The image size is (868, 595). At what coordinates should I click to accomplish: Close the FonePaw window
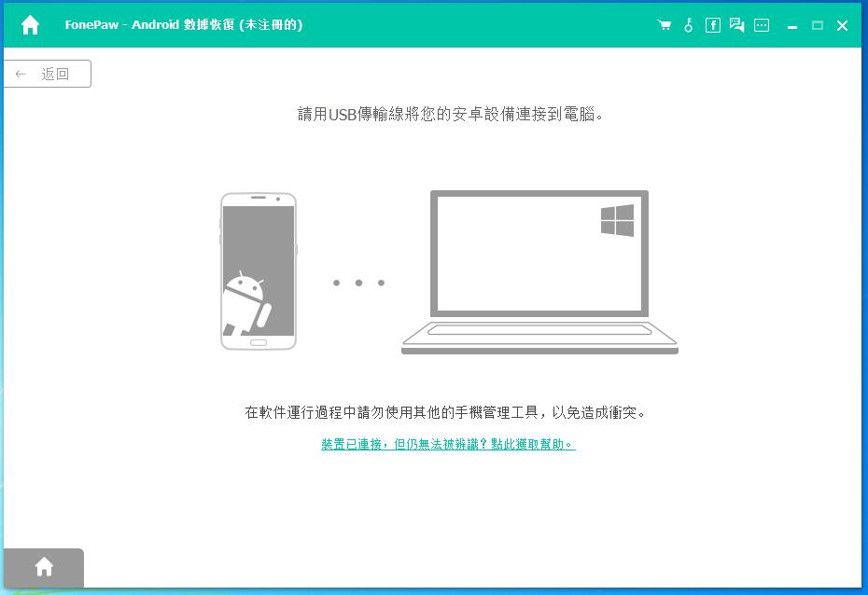(x=842, y=25)
